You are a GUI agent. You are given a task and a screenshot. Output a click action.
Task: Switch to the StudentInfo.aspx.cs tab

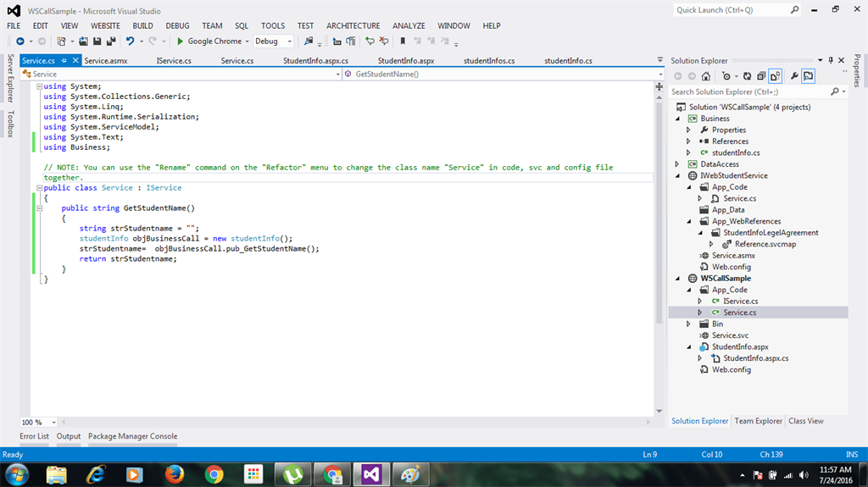pos(315,61)
